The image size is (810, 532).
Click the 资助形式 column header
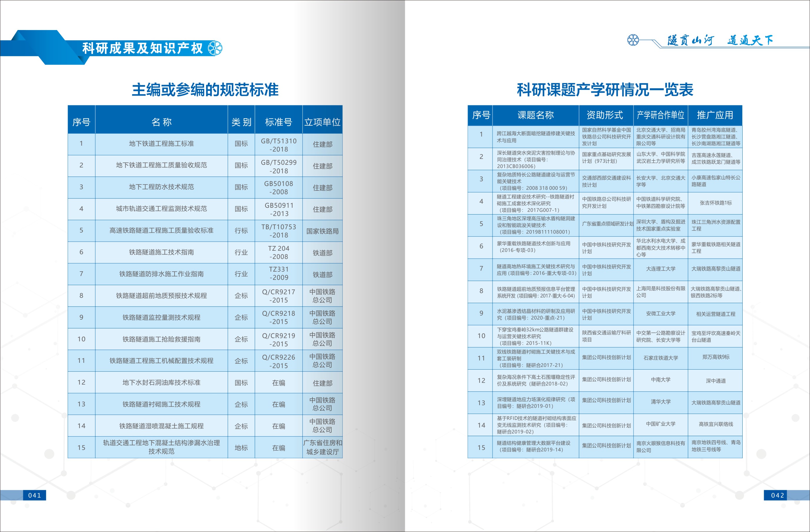point(605,115)
